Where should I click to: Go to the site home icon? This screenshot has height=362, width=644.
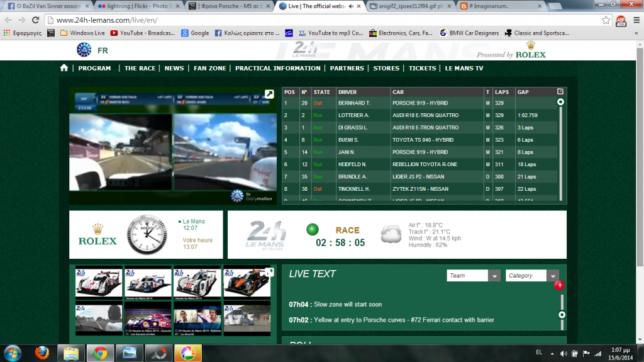point(64,68)
